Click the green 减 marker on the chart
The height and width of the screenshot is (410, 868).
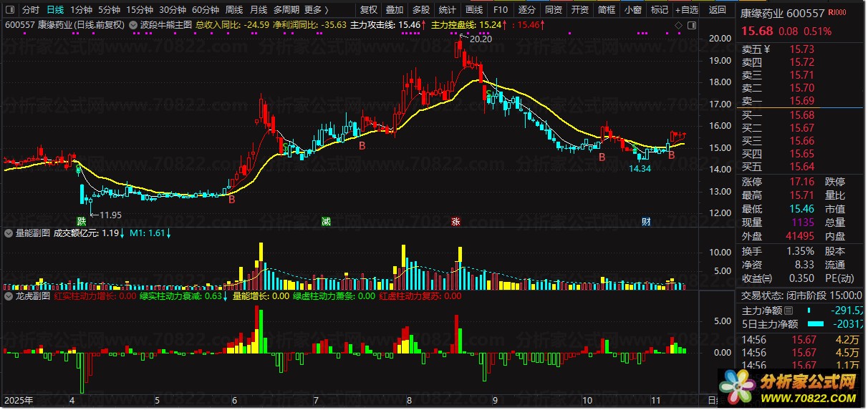(x=326, y=221)
